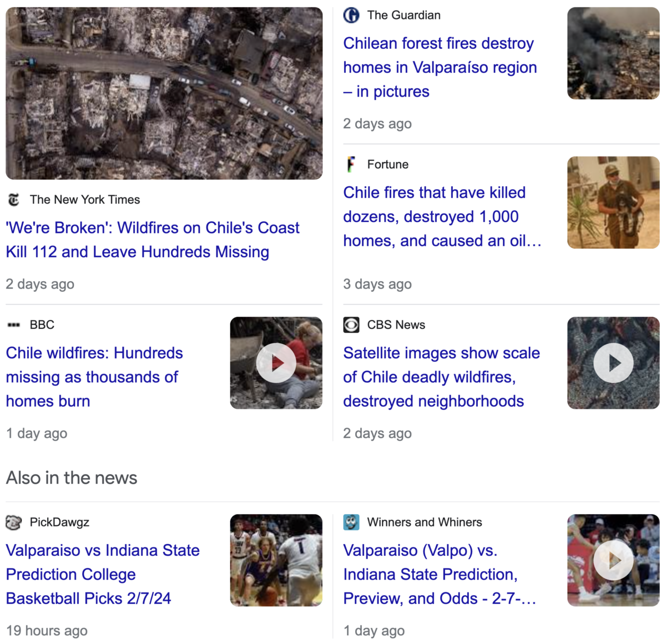Play the CBS News satellite images video

(x=613, y=363)
